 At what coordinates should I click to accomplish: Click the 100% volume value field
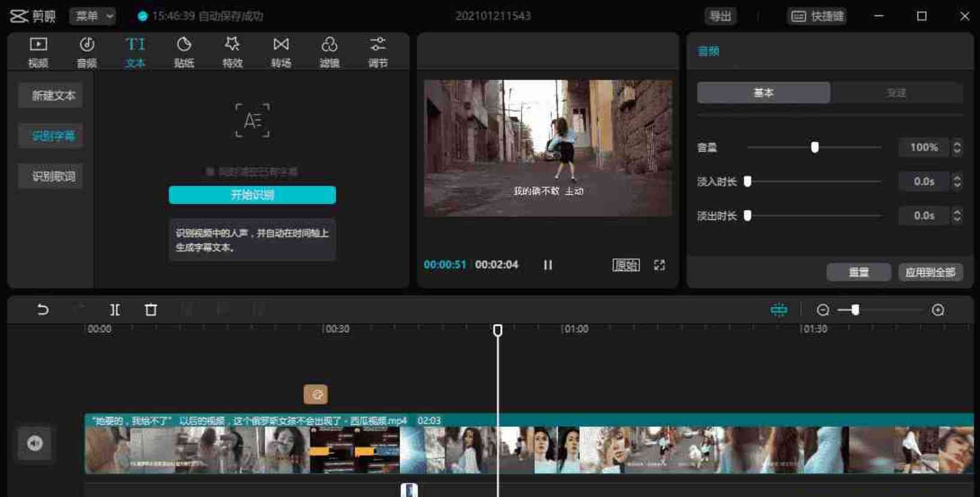tap(924, 147)
